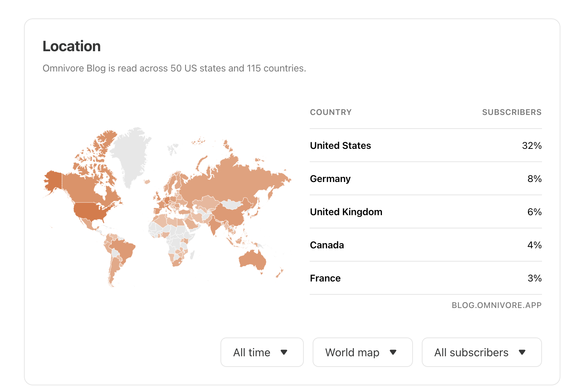The image size is (570, 392).
Task: Select China on the world map
Action: point(230,214)
